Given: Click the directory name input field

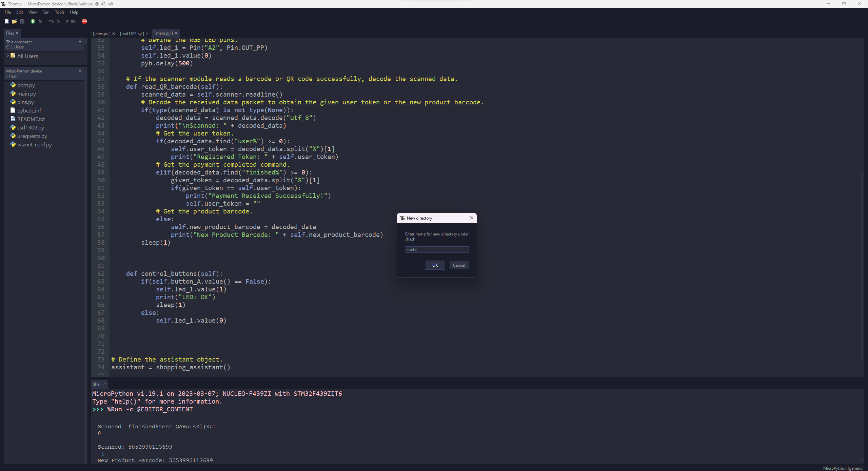Looking at the screenshot, I should [x=437, y=250].
